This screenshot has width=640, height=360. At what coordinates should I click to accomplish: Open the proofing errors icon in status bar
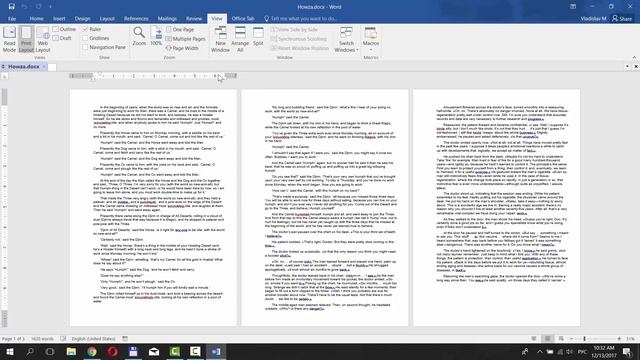(63, 339)
